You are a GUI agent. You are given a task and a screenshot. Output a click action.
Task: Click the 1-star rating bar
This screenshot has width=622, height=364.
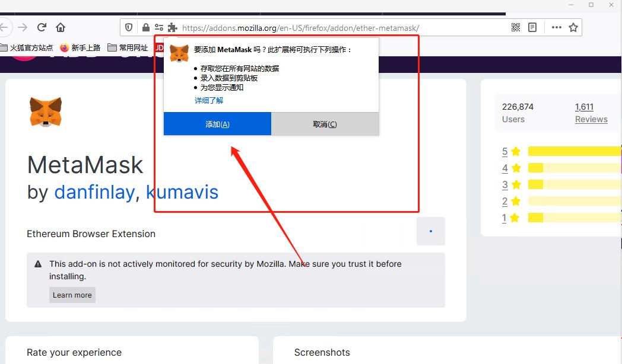(575, 218)
